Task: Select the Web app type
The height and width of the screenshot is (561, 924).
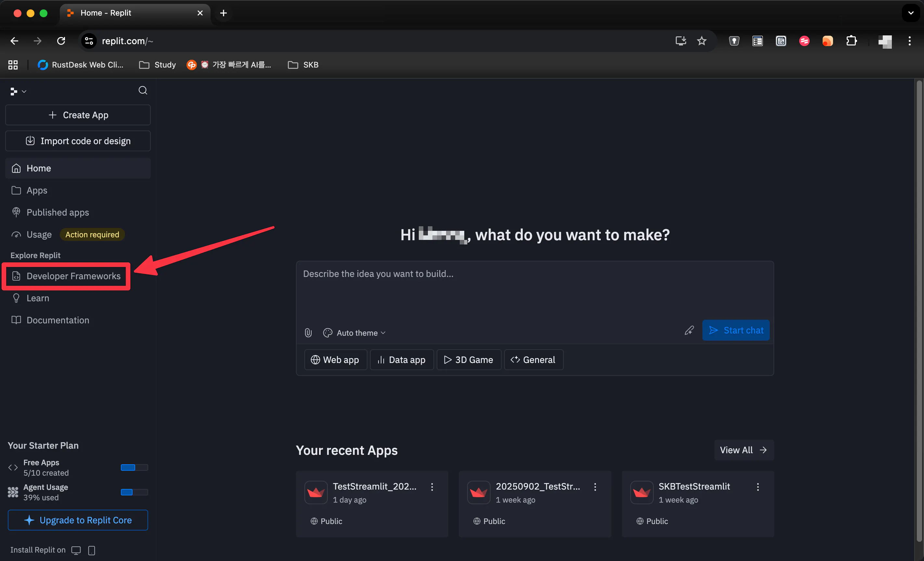Action: point(335,360)
